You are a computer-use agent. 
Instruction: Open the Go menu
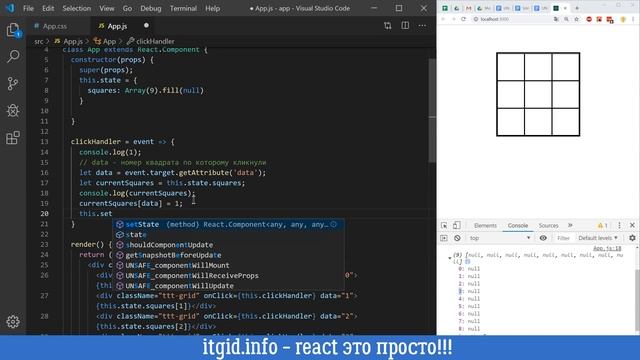point(127,8)
